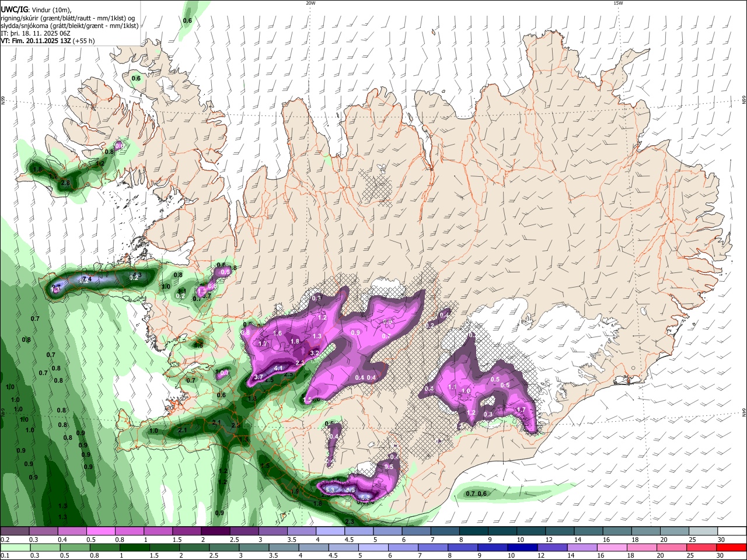Screen dimensions: 747x560
Task: Click the palest green 0.1–0.3 rain swatch
Action: [x=15, y=548]
